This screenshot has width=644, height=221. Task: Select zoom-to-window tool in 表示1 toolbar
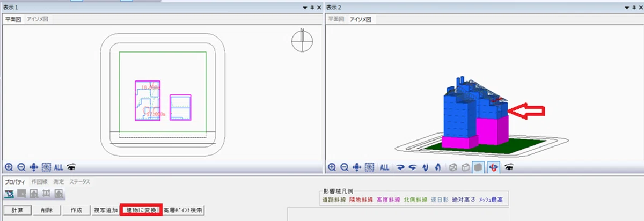click(46, 167)
